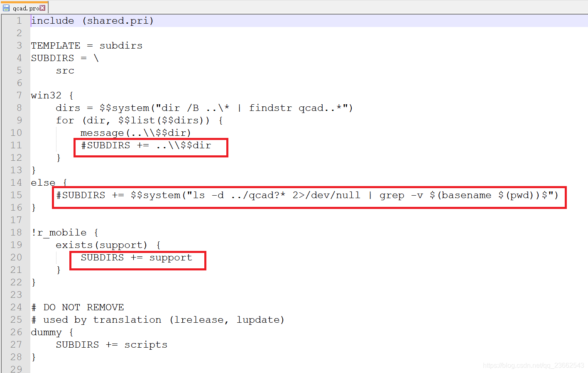Click line number 1 in margin

click(x=19, y=21)
